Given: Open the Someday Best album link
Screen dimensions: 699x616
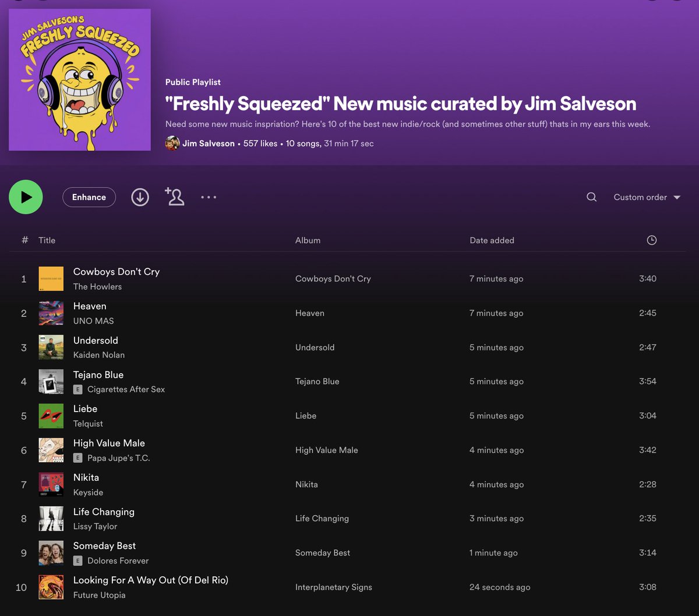Looking at the screenshot, I should (x=323, y=553).
